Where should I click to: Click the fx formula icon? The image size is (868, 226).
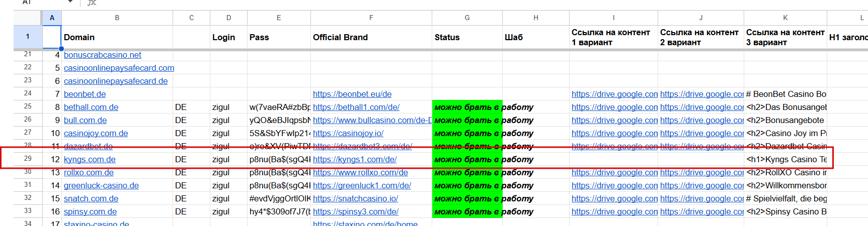92,3
